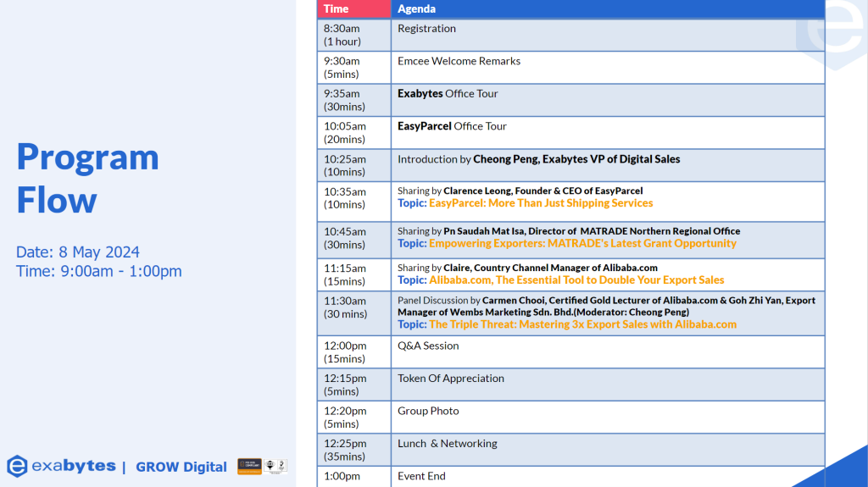Click 'Sharing by Clarence Leong' line
Screen dimensions: 868x487
pyautogui.click(x=520, y=191)
